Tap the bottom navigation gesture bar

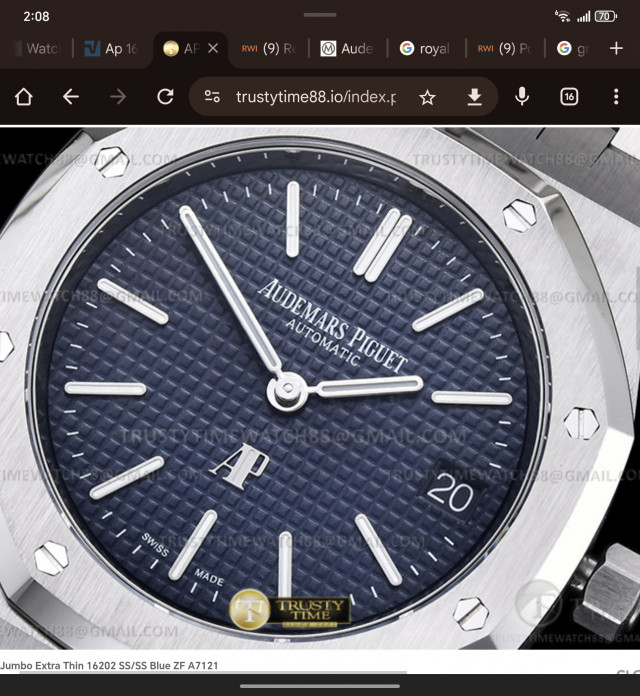click(x=320, y=686)
